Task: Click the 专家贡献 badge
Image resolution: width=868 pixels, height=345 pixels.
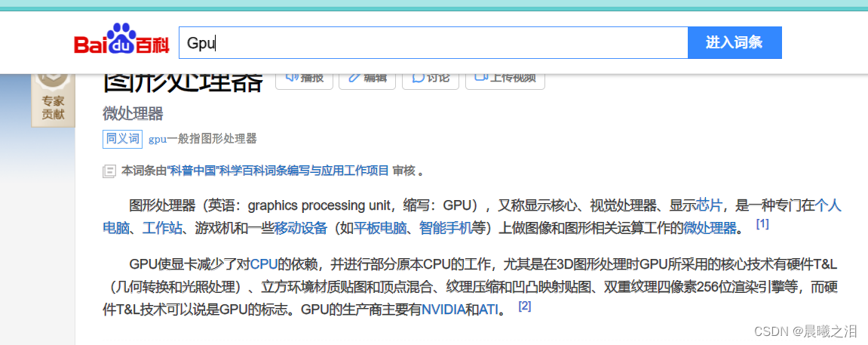Action: (53, 100)
